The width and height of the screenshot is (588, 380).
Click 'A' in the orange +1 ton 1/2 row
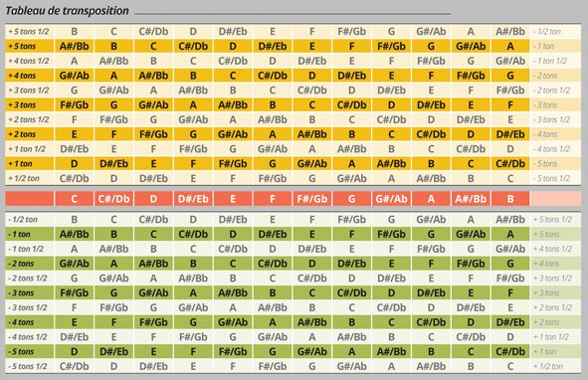click(312, 149)
